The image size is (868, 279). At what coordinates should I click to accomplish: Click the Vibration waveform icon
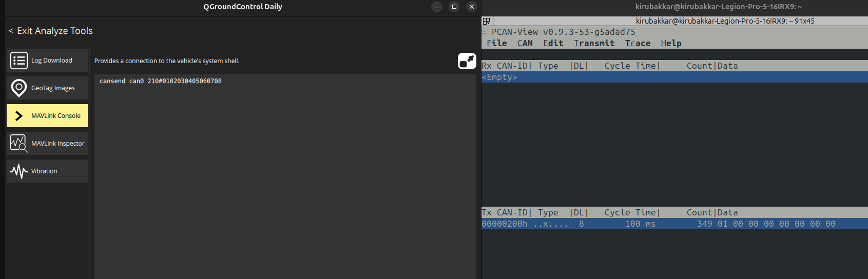pyautogui.click(x=19, y=171)
